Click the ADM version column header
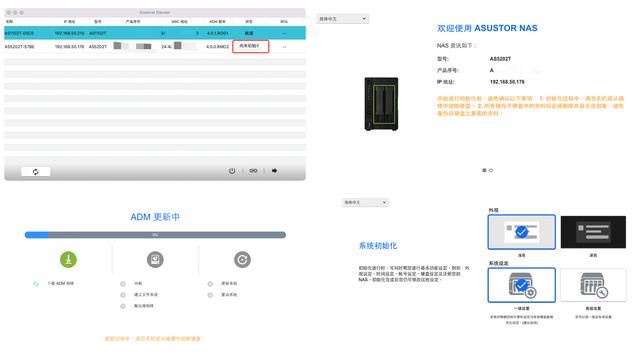 coord(217,21)
